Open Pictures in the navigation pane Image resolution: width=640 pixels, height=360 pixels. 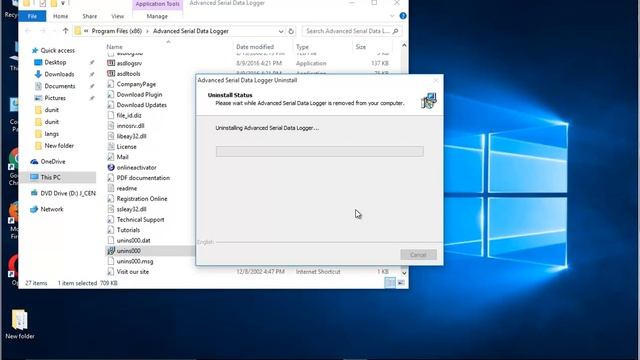click(55, 98)
